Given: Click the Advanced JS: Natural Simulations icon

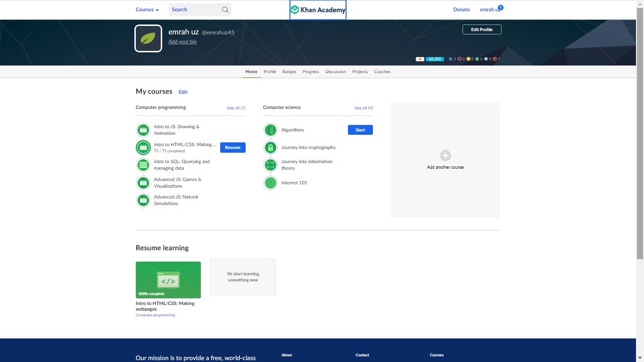Looking at the screenshot, I should click(x=143, y=200).
